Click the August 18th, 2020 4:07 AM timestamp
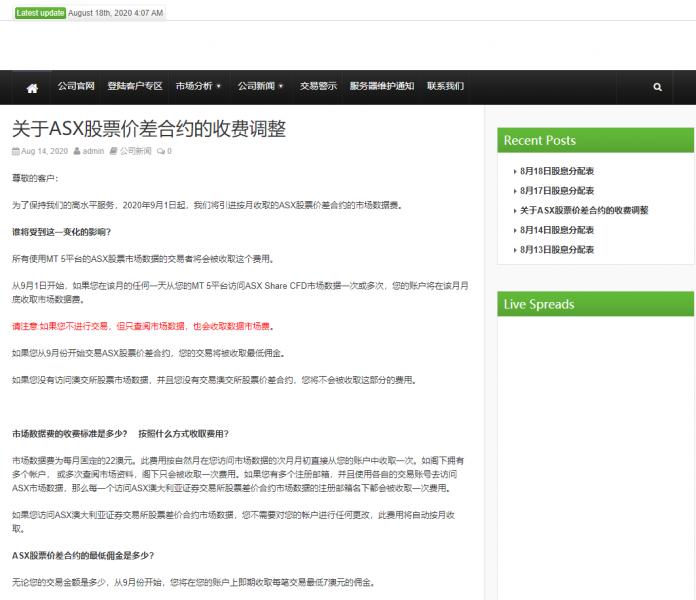 point(115,13)
